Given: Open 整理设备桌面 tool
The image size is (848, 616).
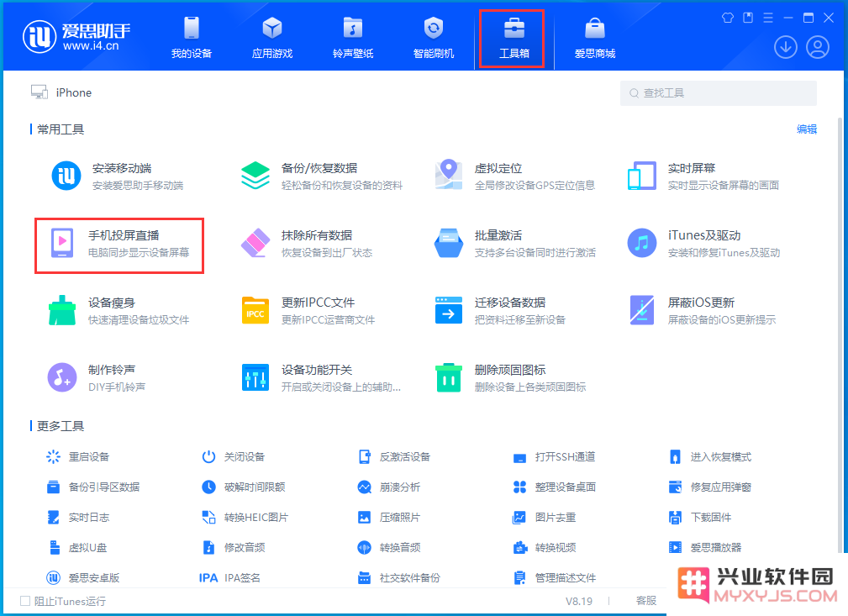Looking at the screenshot, I should coord(555,487).
